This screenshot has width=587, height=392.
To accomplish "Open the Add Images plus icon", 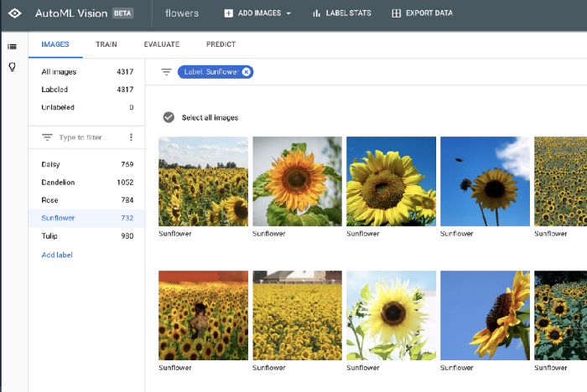I will pos(228,13).
